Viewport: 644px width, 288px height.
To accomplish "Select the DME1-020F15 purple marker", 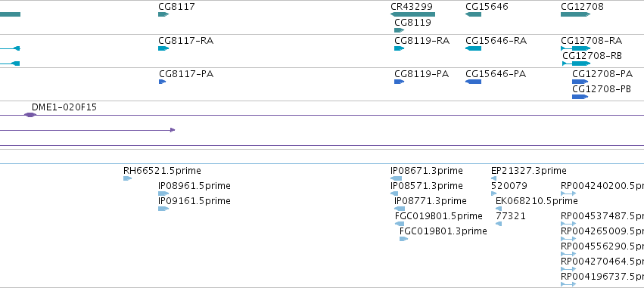I will click(30, 115).
